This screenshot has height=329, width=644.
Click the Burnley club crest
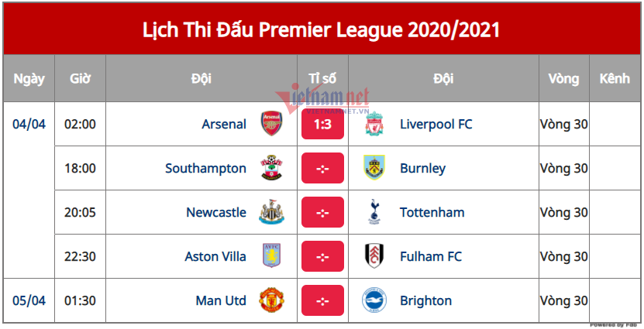click(374, 168)
